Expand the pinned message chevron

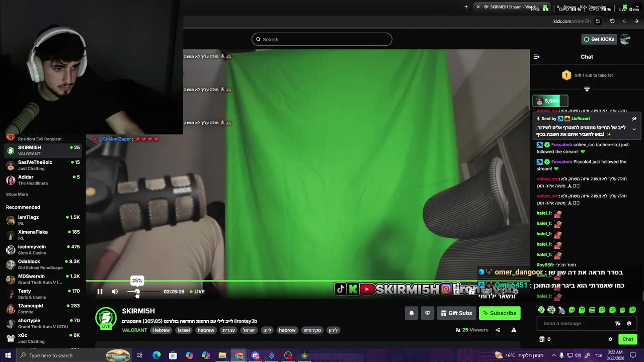click(634, 129)
